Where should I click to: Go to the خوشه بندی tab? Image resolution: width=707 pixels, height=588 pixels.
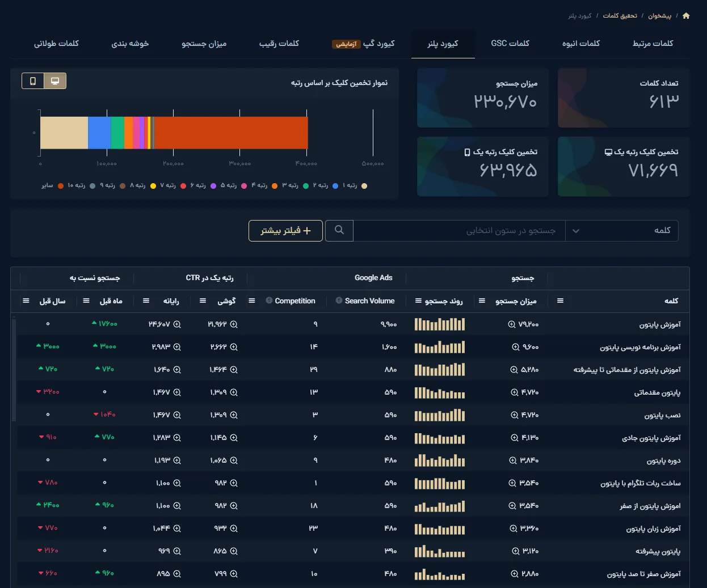[x=130, y=44]
